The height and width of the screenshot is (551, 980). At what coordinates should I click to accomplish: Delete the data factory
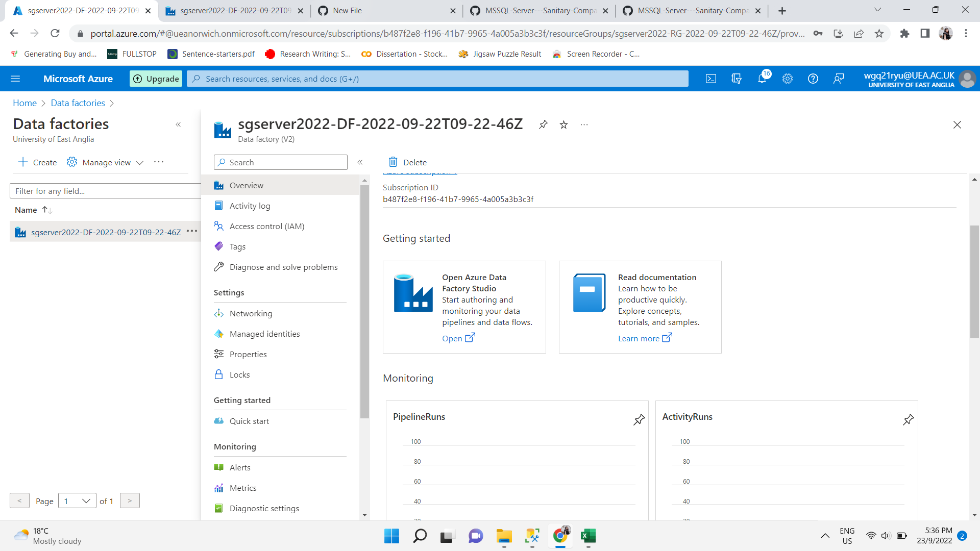tap(407, 162)
